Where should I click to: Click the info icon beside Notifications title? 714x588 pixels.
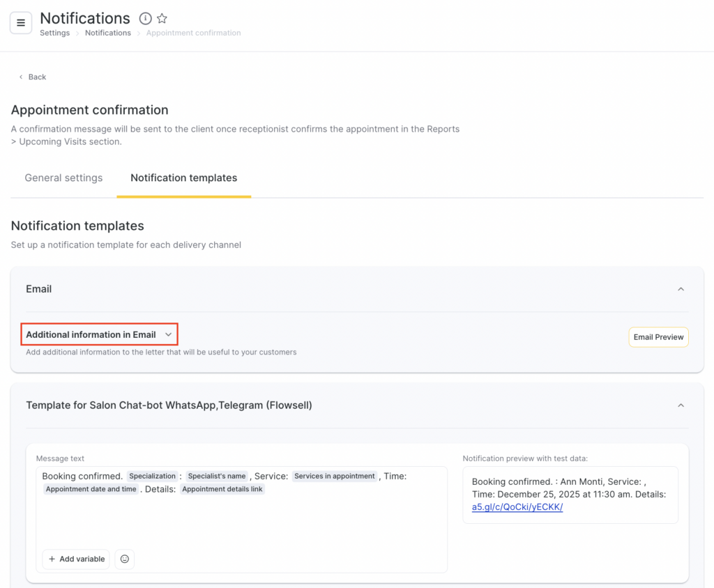[x=145, y=19]
